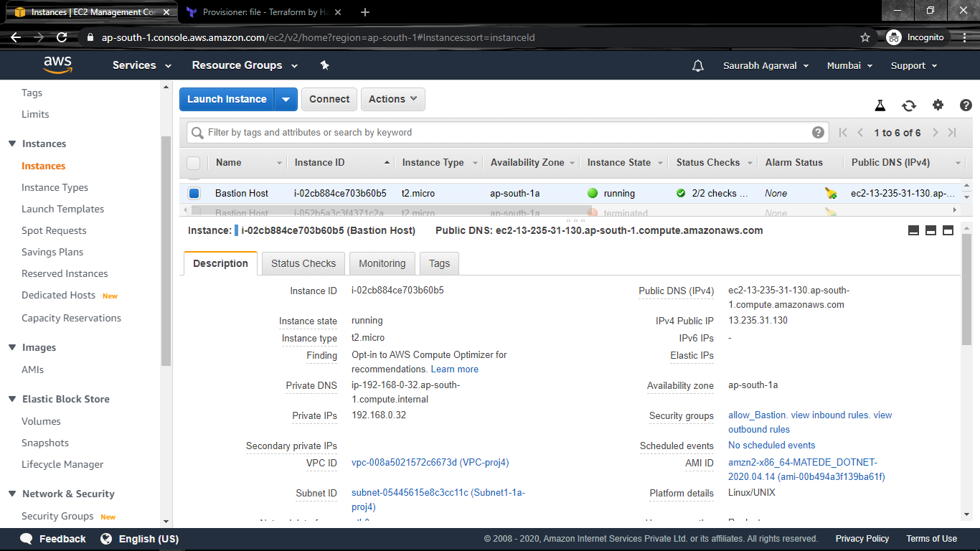Switch to the Tags tab
Image resolution: width=980 pixels, height=551 pixels.
click(438, 263)
